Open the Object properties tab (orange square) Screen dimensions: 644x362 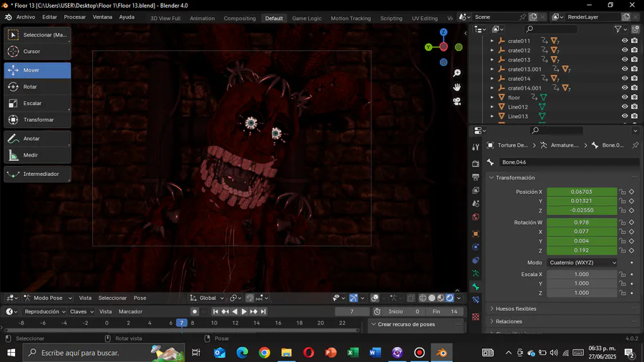pyautogui.click(x=476, y=233)
